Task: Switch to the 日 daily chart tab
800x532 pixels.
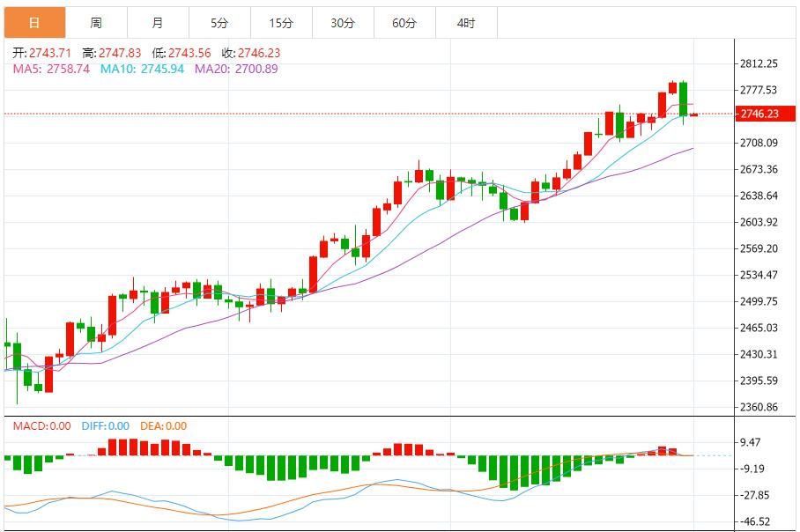Action: pos(33,22)
